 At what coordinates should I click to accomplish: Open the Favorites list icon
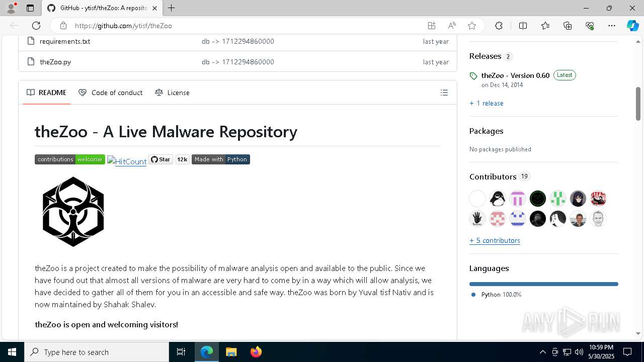[x=545, y=26]
